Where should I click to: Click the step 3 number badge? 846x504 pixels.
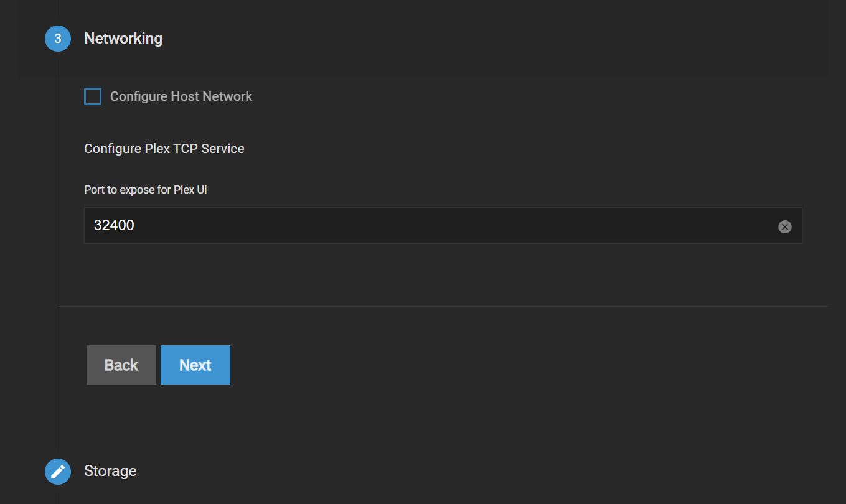pos(58,39)
